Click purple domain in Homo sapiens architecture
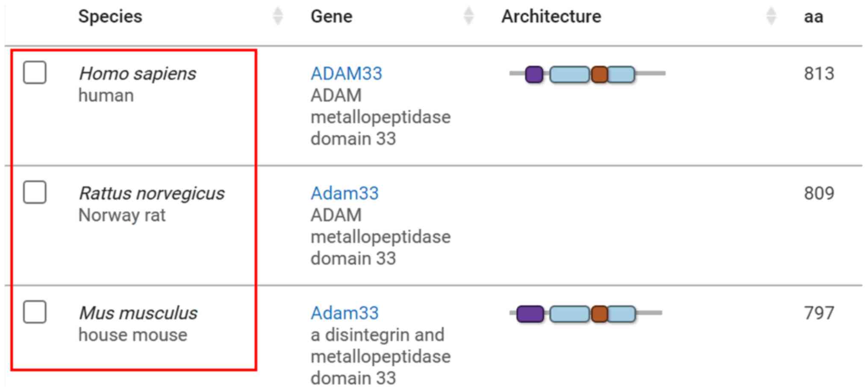The height and width of the screenshot is (391, 868). 534,74
